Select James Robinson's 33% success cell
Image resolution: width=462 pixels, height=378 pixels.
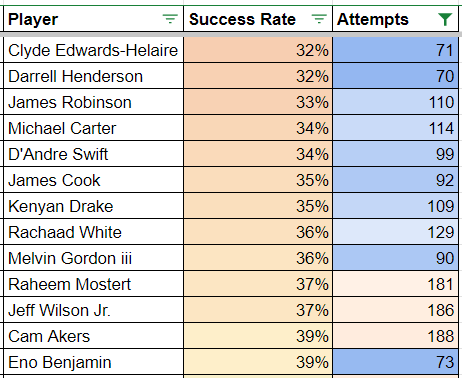(258, 102)
